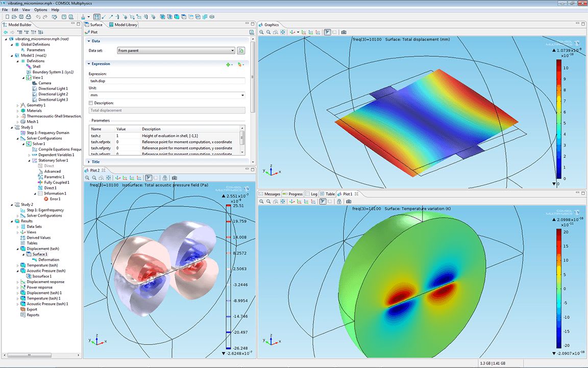
Task: Click the camera snapshot icon in Plot 2
Action: [x=174, y=178]
